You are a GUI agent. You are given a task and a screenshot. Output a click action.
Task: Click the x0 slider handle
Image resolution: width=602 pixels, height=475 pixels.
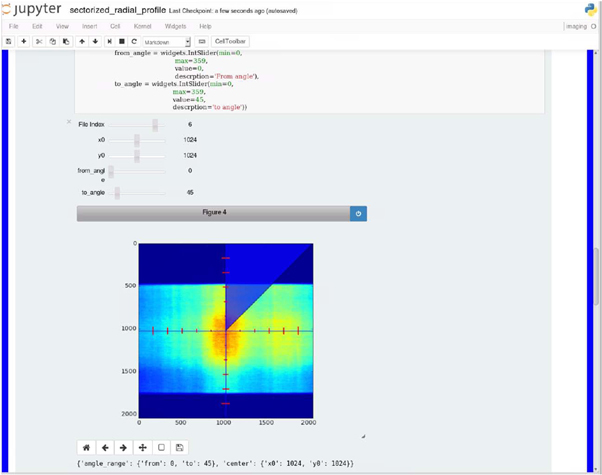[x=137, y=141]
